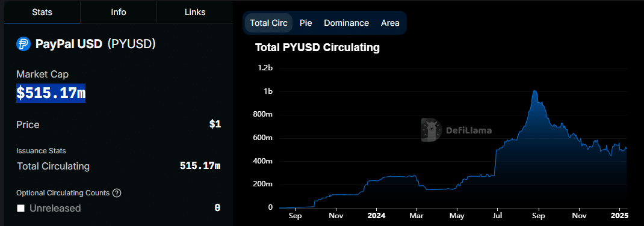The height and width of the screenshot is (226, 644).
Task: Click the PayPal USD logo icon
Action: [x=23, y=44]
